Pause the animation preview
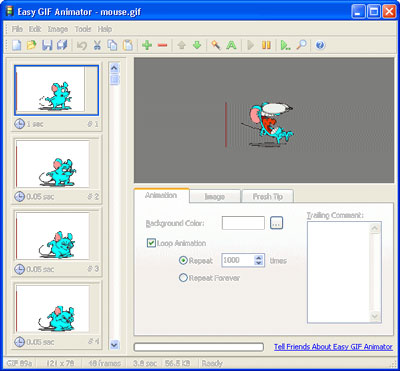Screen dimensions: 400x371 266,45
